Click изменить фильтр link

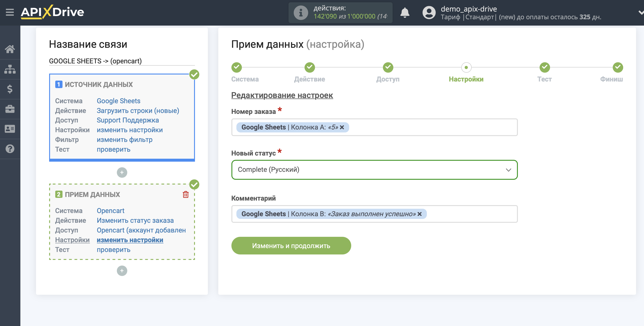[125, 139]
